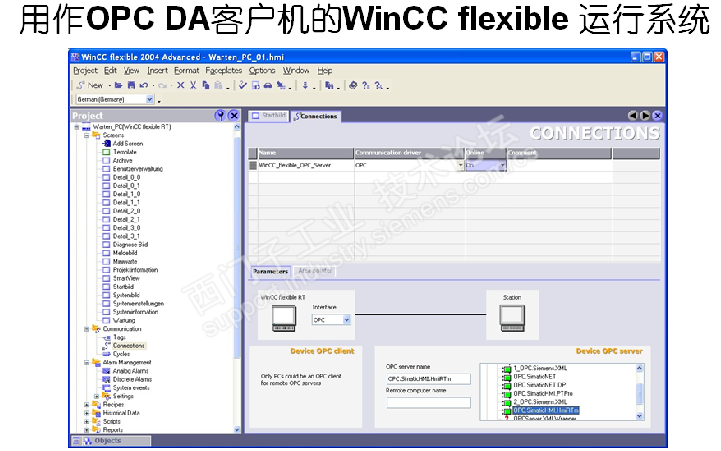Open the Format menu
This screenshot has width=721, height=451.
pyautogui.click(x=187, y=71)
